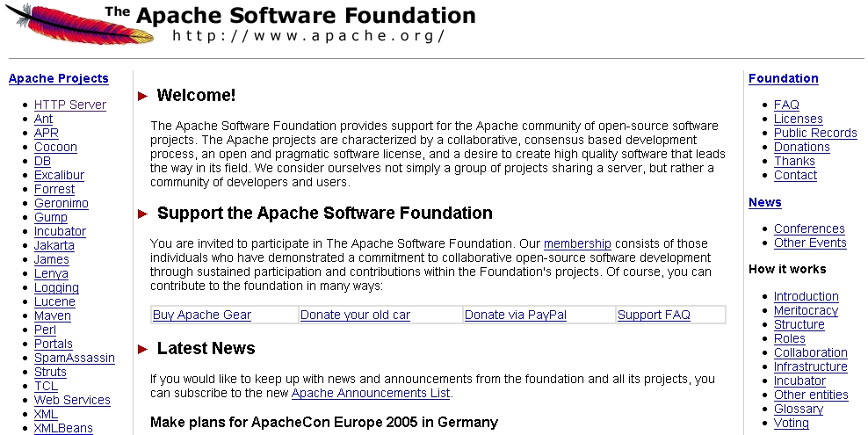868x435 pixels.
Task: Click the http://www.apache.org/ banner text
Action: coord(309,37)
